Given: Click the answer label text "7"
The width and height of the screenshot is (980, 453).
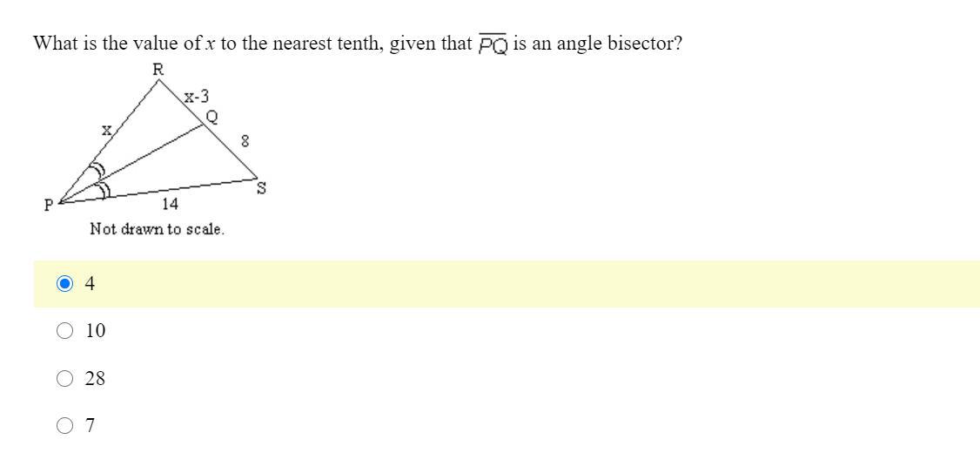Looking at the screenshot, I should click(x=91, y=425).
